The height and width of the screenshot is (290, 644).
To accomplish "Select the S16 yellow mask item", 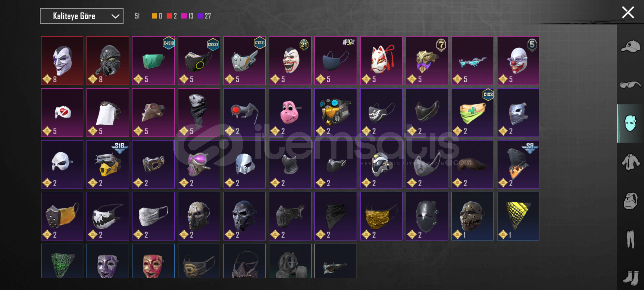I will 108,164.
